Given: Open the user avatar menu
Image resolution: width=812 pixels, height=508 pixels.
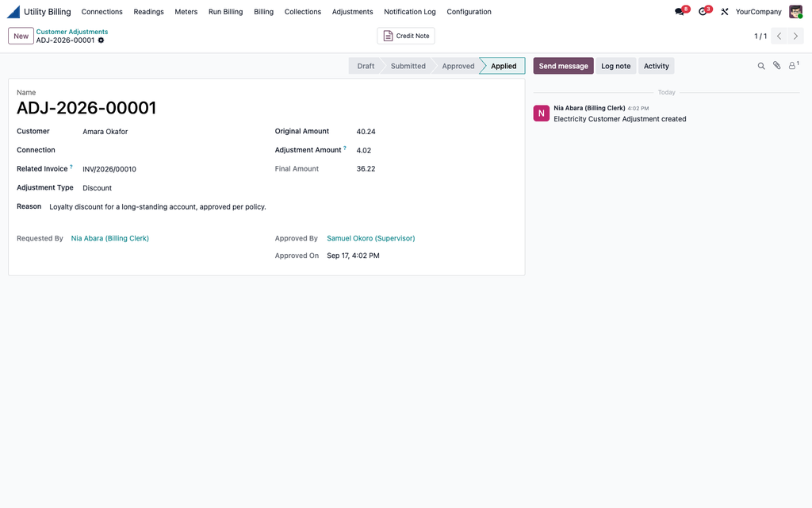Looking at the screenshot, I should click(x=795, y=11).
